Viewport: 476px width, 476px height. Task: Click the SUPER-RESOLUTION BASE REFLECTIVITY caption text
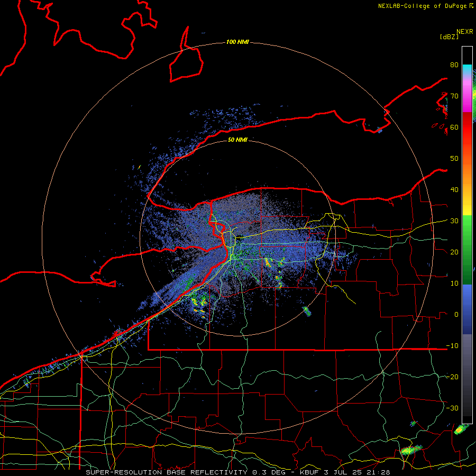tap(167, 472)
